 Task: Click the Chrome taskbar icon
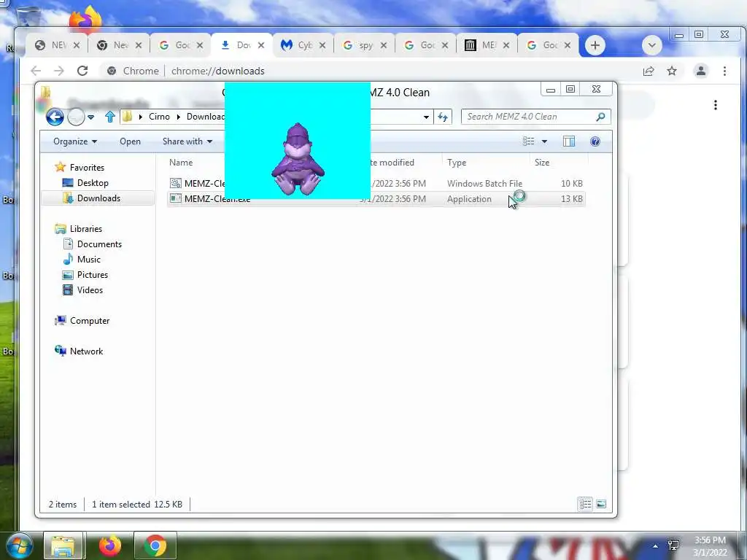(155, 545)
